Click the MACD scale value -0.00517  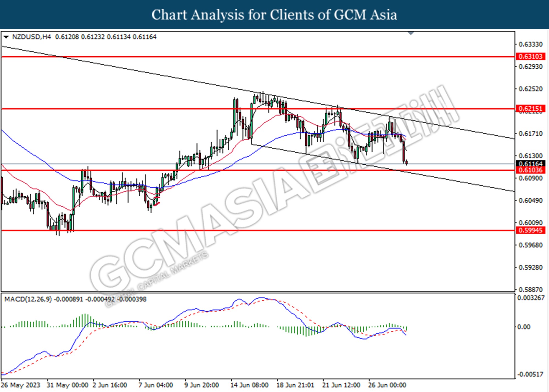(x=530, y=374)
